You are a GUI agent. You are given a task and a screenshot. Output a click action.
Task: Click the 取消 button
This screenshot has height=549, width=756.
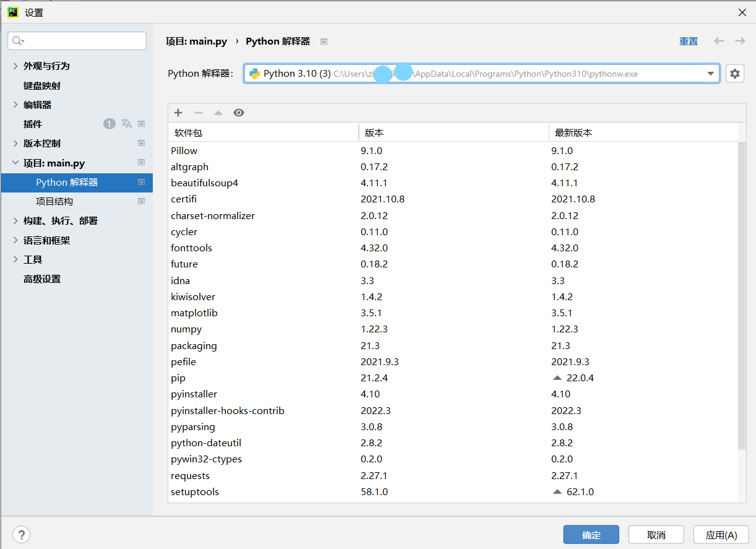(656, 535)
